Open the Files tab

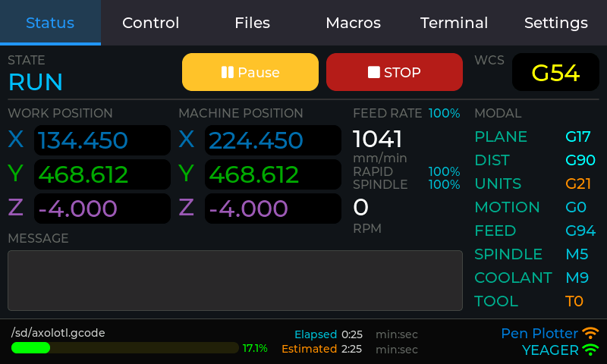click(x=252, y=23)
